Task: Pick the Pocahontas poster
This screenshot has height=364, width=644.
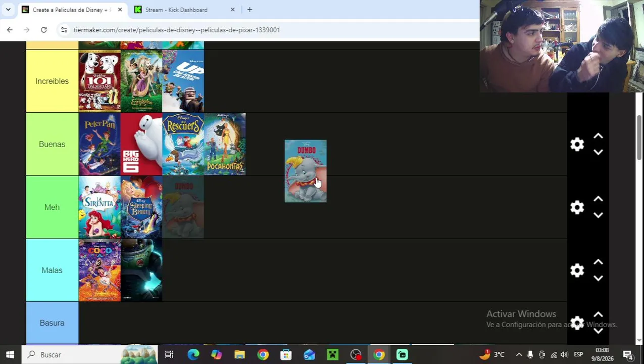Action: coord(225,144)
